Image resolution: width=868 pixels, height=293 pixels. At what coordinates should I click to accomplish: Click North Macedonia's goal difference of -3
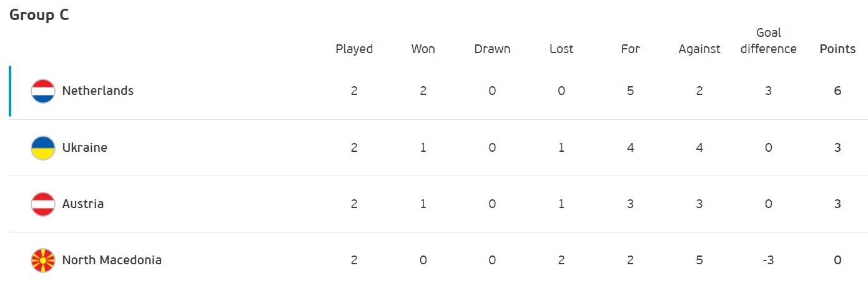(768, 261)
